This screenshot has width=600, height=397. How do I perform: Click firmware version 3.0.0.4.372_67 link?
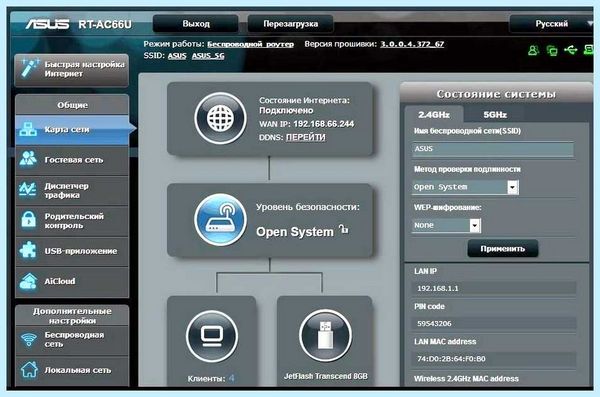[412, 44]
